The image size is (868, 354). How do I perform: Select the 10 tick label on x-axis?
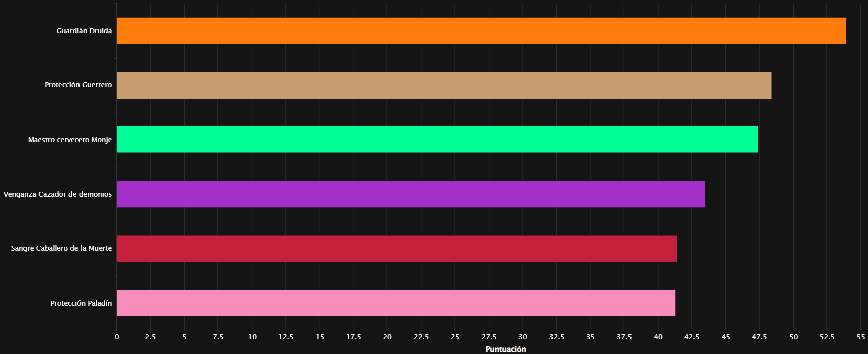pyautogui.click(x=252, y=337)
